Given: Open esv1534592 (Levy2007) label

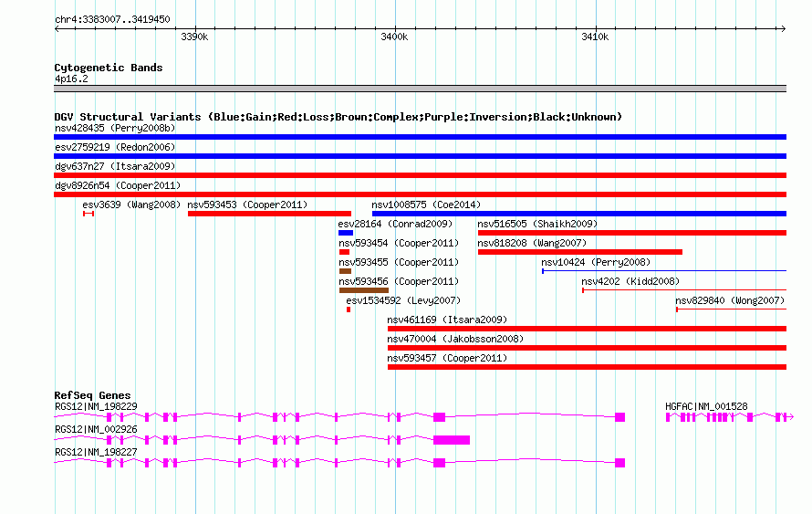Looking at the screenshot, I should (x=403, y=300).
